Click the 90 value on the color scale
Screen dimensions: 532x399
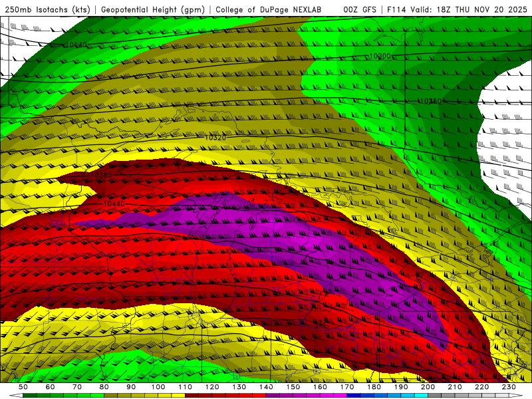131,387
